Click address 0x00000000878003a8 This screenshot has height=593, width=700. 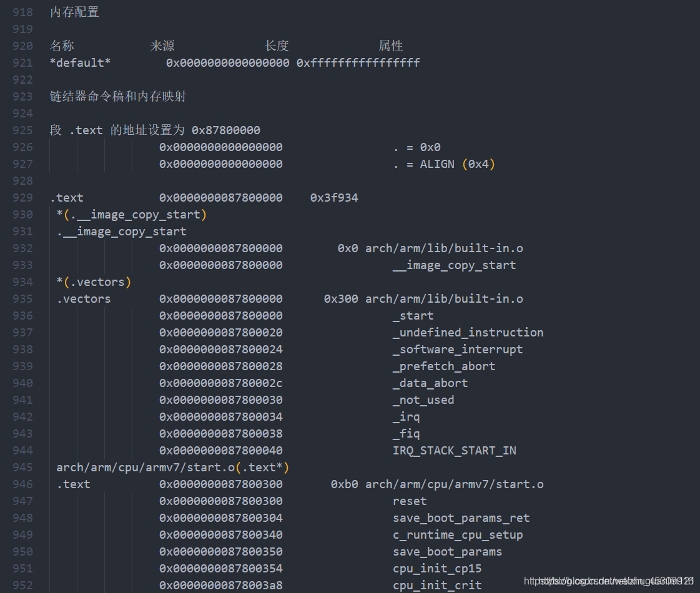point(221,586)
